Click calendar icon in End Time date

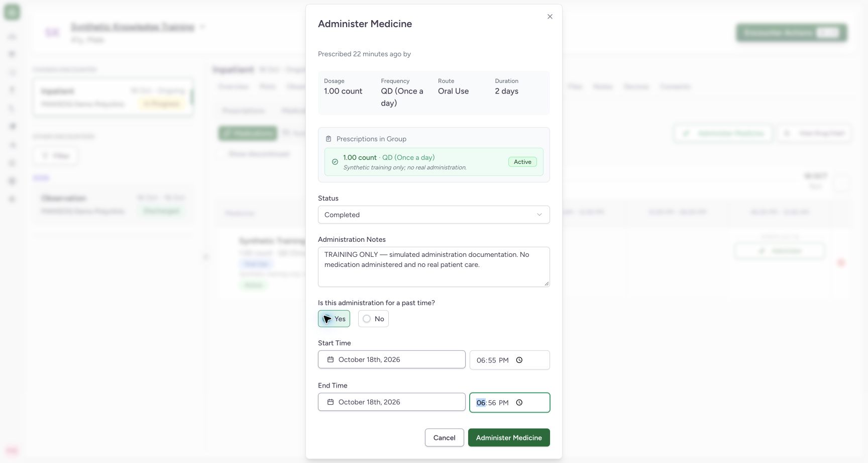pos(331,402)
